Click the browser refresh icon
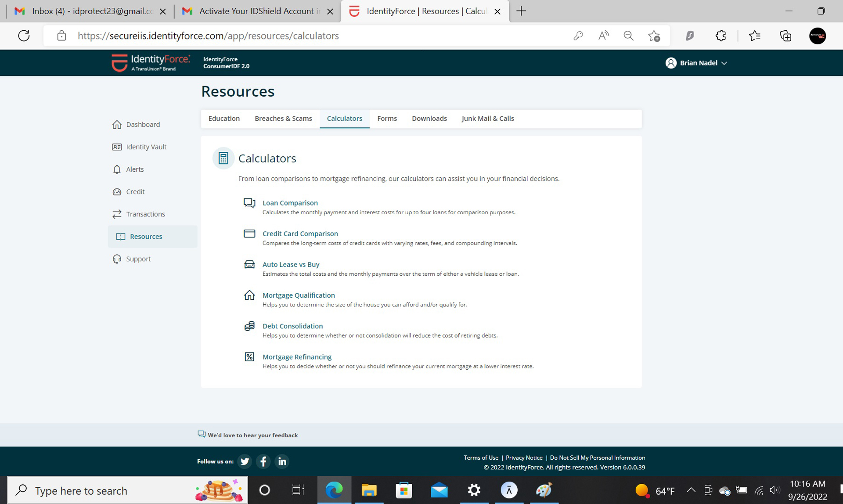The width and height of the screenshot is (843, 504). coord(24,36)
